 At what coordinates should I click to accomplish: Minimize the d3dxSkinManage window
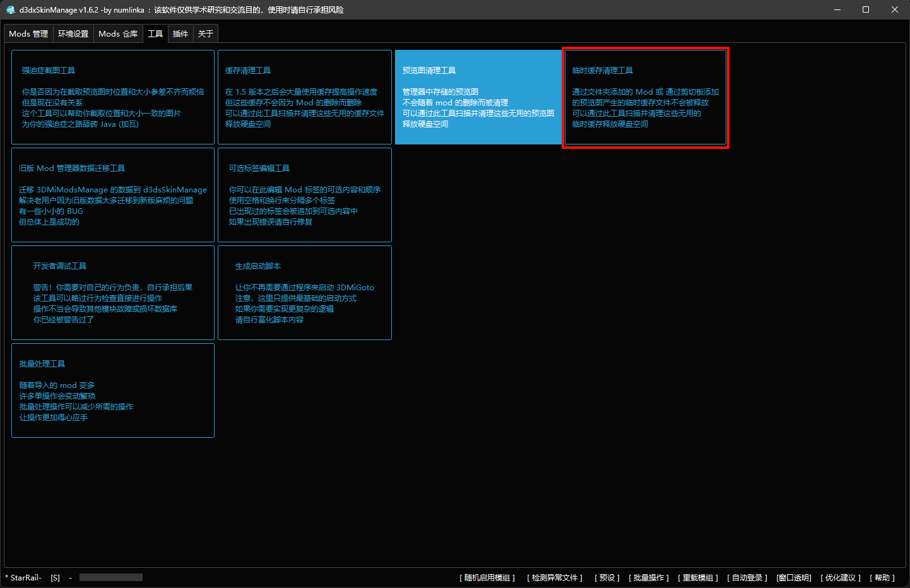click(x=837, y=9)
